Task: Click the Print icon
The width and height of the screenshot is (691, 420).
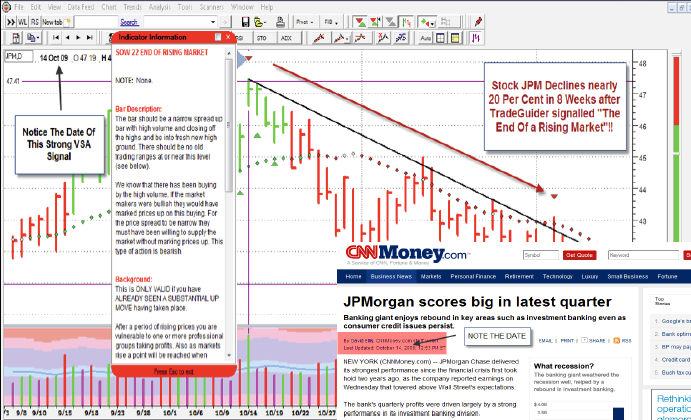Action: point(280,22)
